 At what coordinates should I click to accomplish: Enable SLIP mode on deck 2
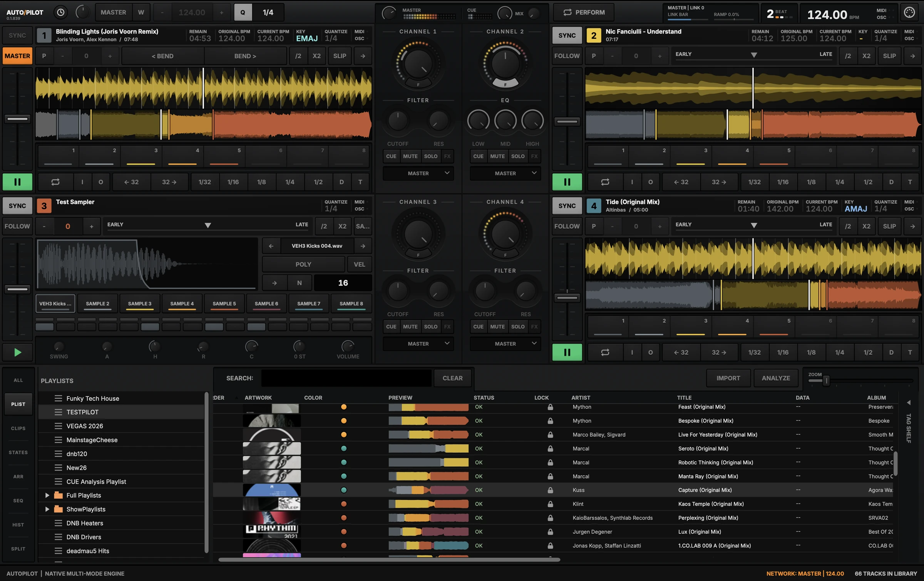(889, 56)
